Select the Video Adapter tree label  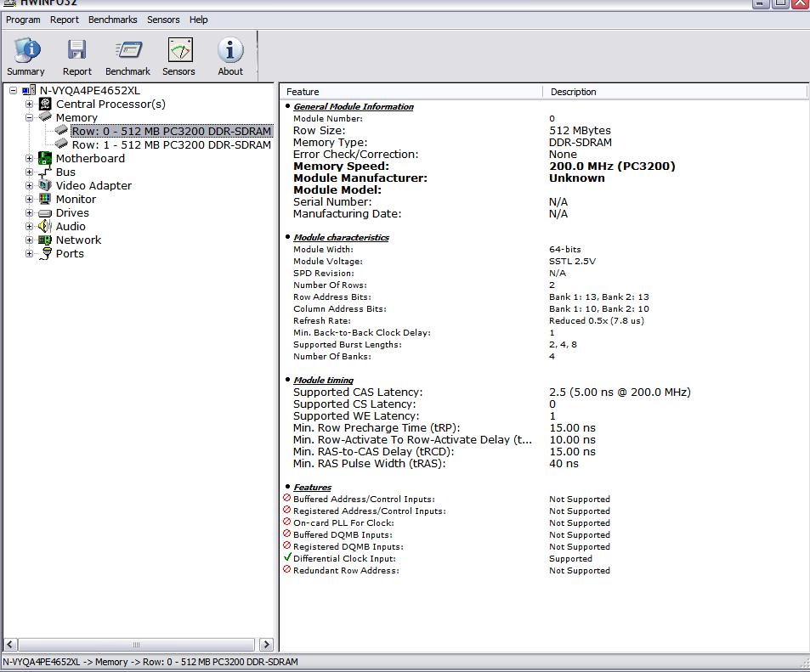coord(93,185)
